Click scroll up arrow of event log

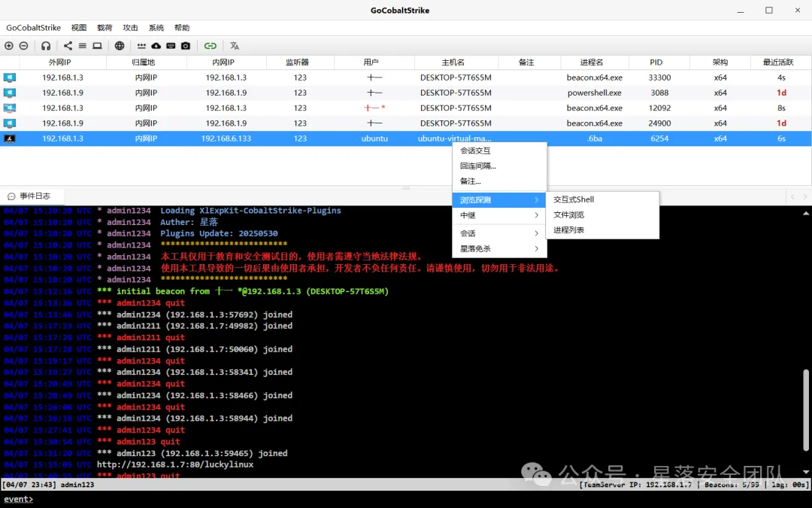coord(806,213)
